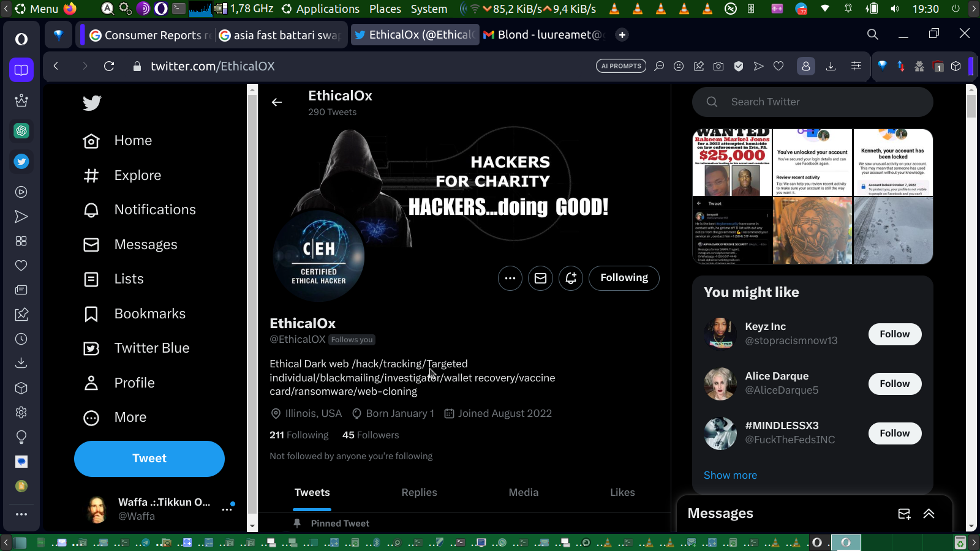The width and height of the screenshot is (980, 551).
Task: Open Notifications in Twitter sidebar
Action: click(x=139, y=210)
